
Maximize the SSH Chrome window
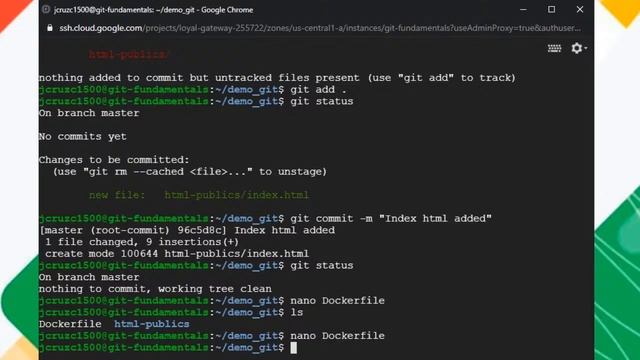point(551,9)
